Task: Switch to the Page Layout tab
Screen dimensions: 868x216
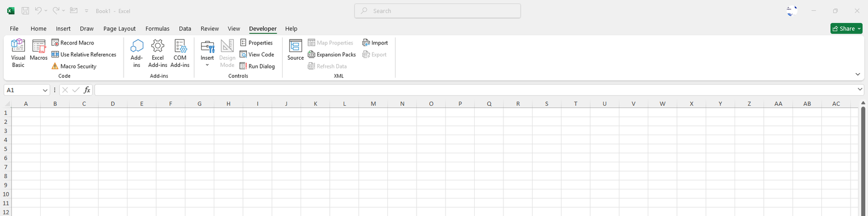Action: (x=119, y=29)
